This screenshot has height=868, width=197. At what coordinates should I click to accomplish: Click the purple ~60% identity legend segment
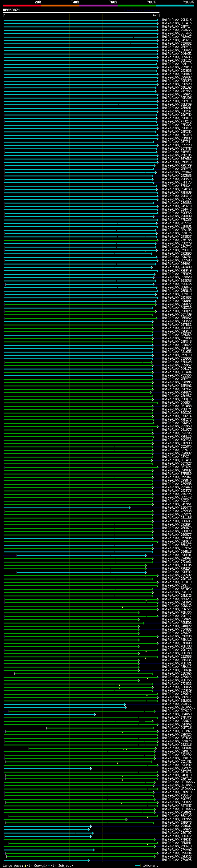tap(99, 6)
